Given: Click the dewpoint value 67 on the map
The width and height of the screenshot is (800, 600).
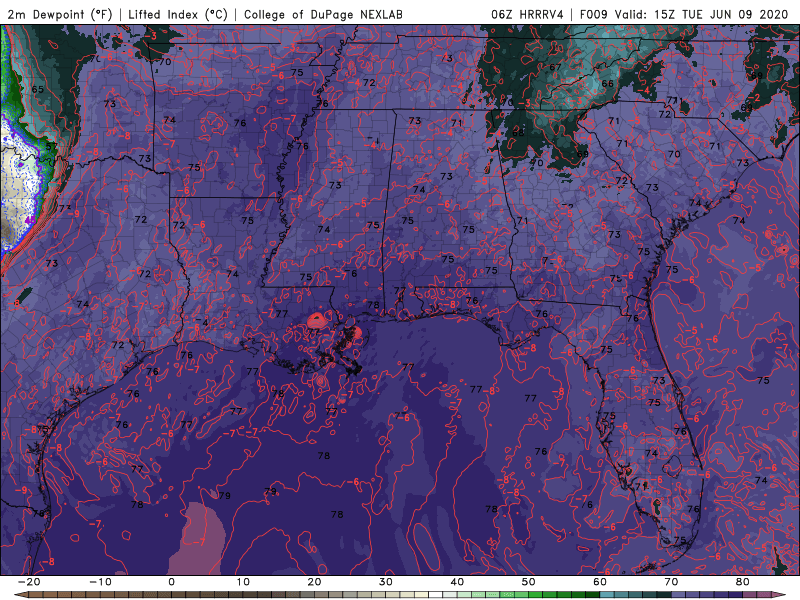Looking at the screenshot, I should [555, 67].
